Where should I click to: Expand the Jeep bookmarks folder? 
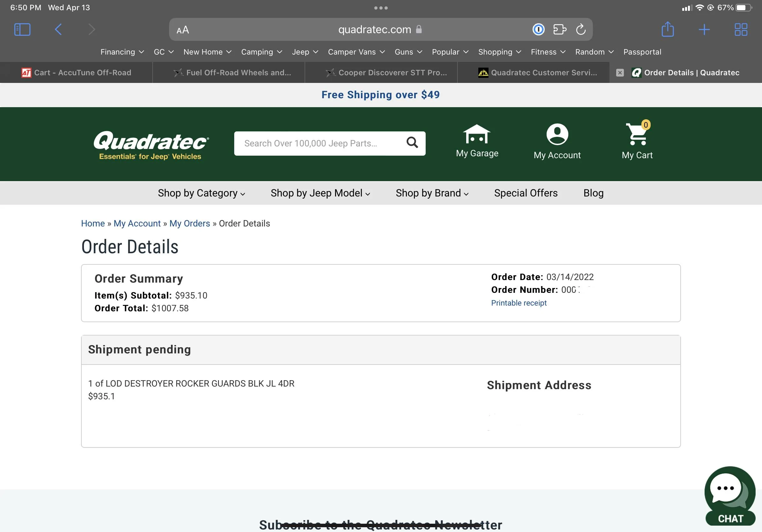(305, 52)
